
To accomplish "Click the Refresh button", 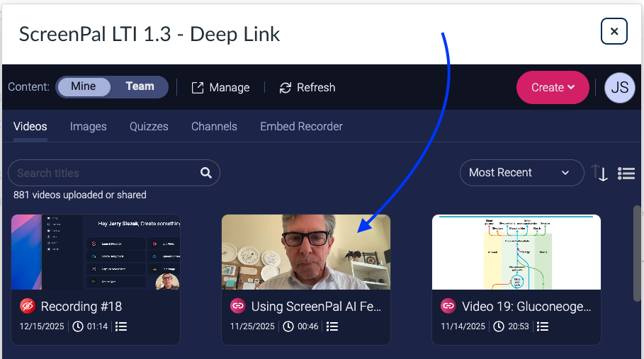I will click(307, 87).
